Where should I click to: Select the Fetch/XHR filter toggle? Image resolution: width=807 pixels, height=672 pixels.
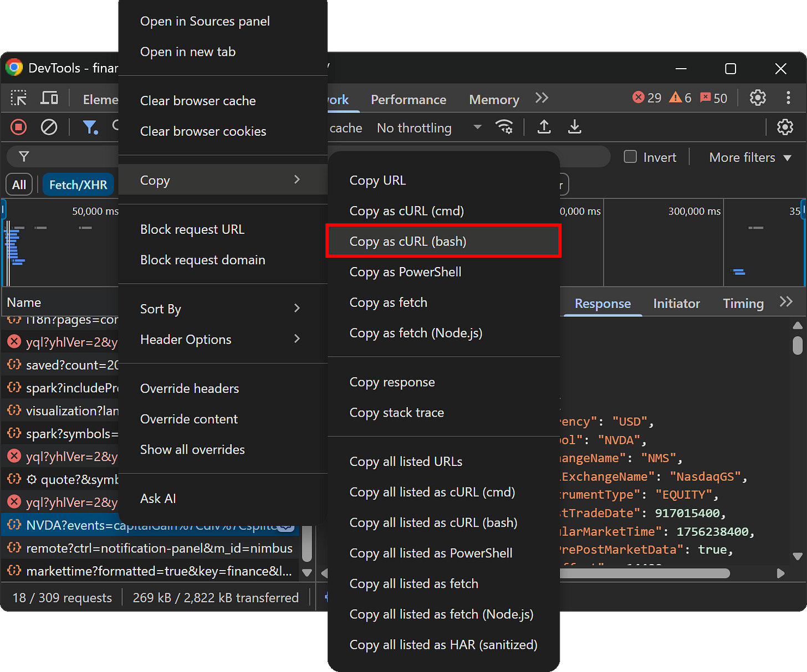tap(78, 184)
